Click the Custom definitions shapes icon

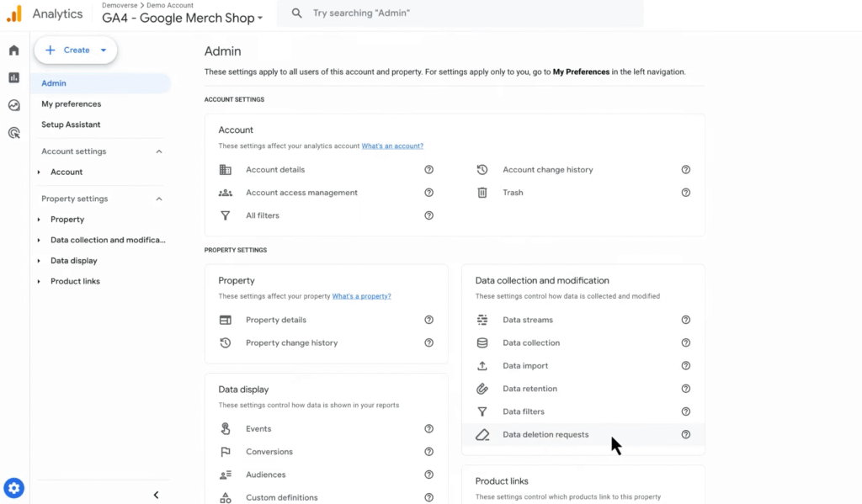(226, 498)
